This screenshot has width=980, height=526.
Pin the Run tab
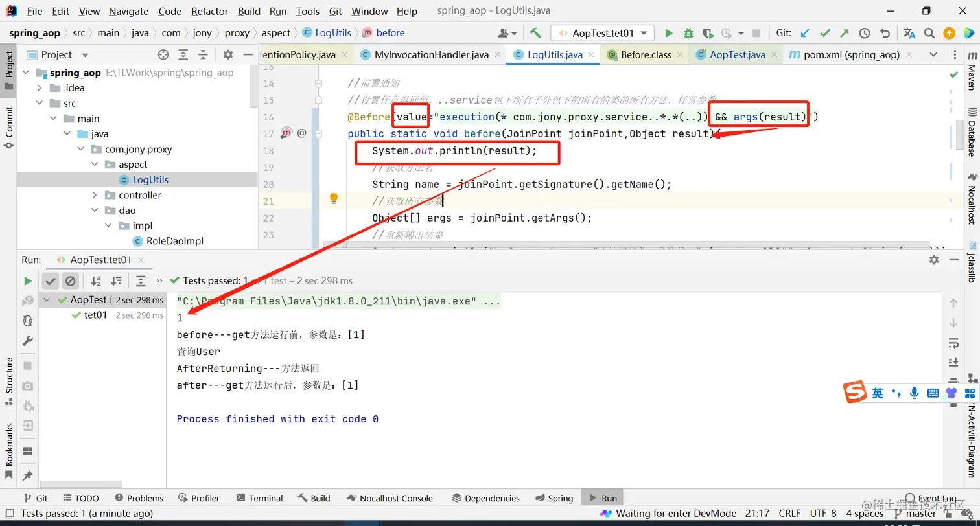point(28,476)
